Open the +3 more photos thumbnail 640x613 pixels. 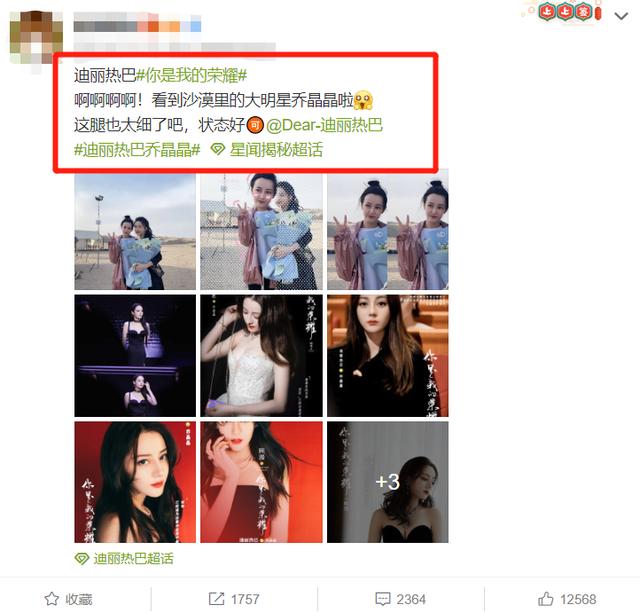(387, 482)
